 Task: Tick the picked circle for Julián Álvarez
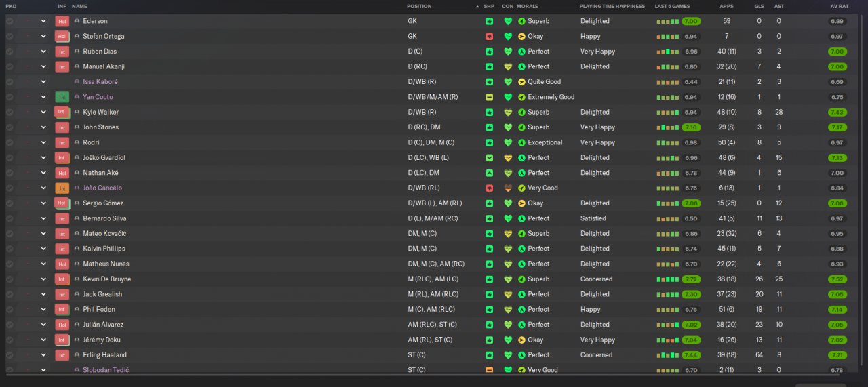coord(9,325)
